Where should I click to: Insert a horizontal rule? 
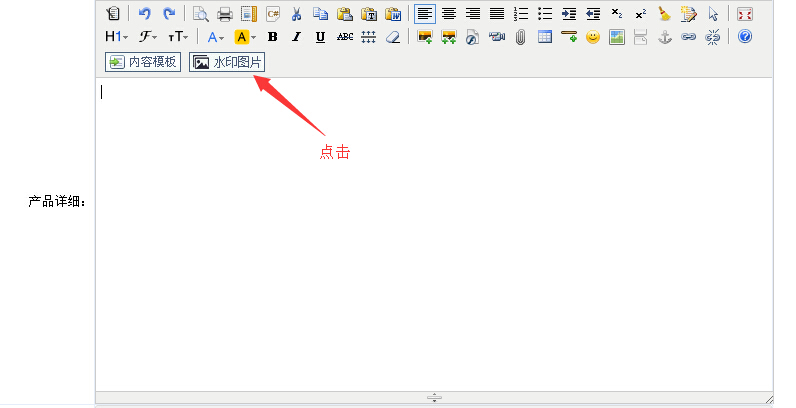[x=569, y=37]
